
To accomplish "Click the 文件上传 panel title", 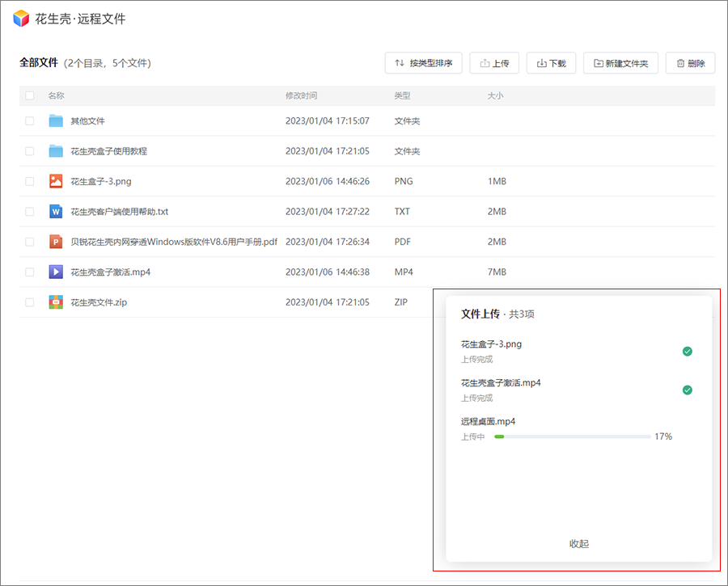I will tap(480, 314).
